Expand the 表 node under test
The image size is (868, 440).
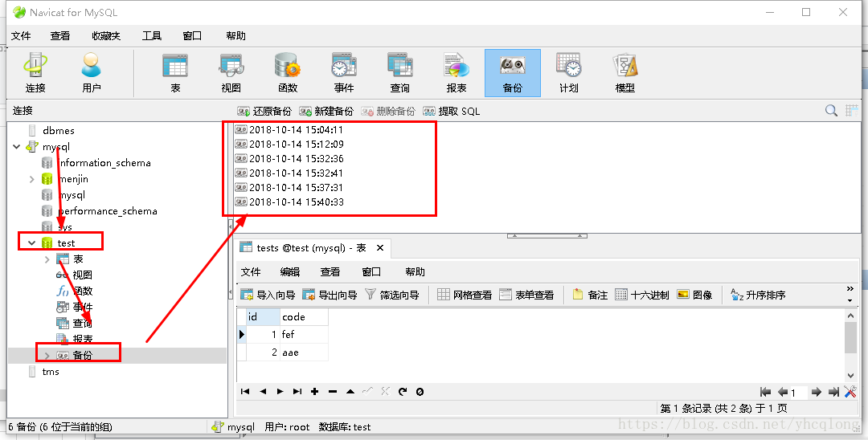[x=47, y=259]
